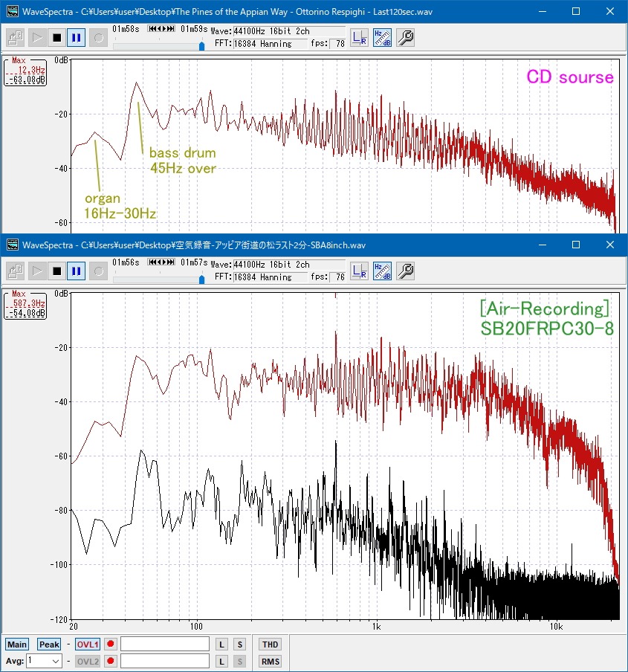Hz/dB scale icon in top window
Viewport: 628px width, 672px height.
(x=382, y=38)
